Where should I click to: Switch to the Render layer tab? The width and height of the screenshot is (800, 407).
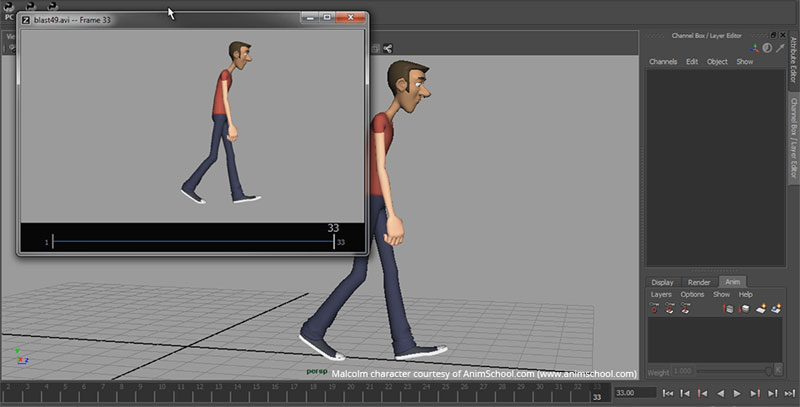click(x=698, y=282)
